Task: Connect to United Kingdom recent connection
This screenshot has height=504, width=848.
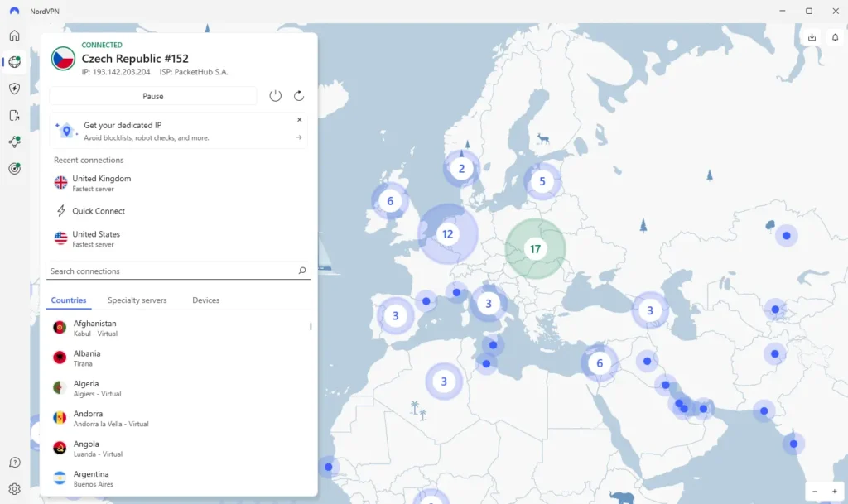Action: pyautogui.click(x=101, y=183)
